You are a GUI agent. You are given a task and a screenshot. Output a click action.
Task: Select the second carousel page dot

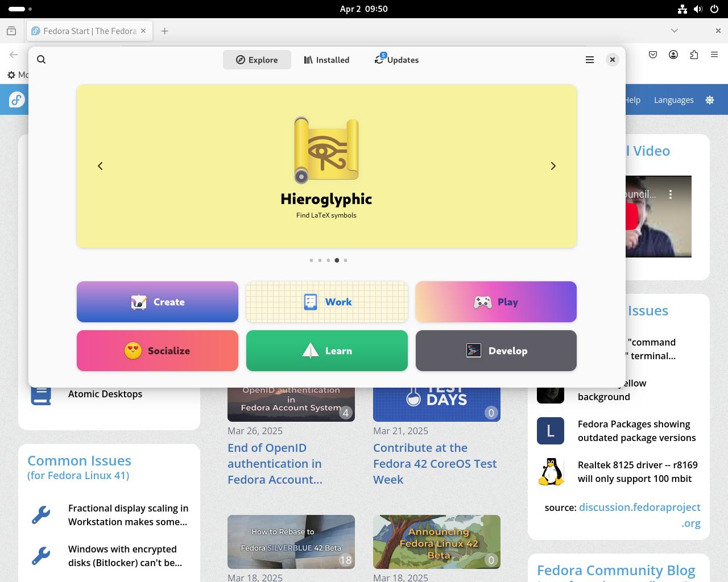320,260
